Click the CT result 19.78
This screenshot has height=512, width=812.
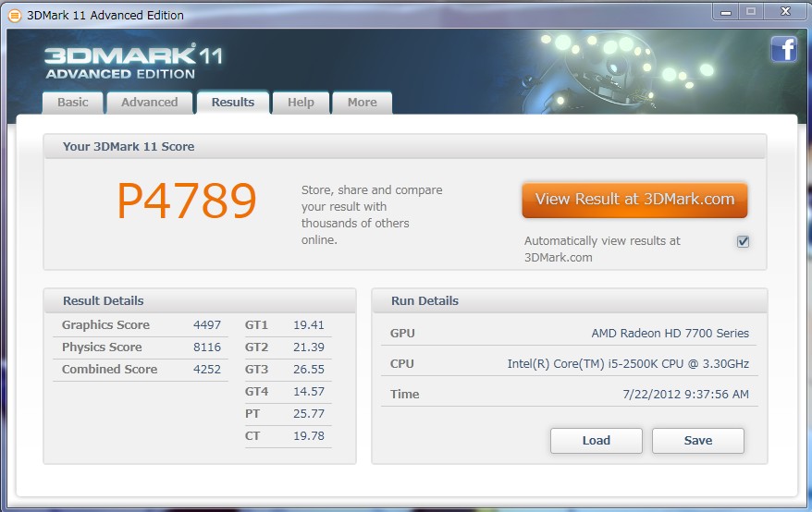[309, 436]
